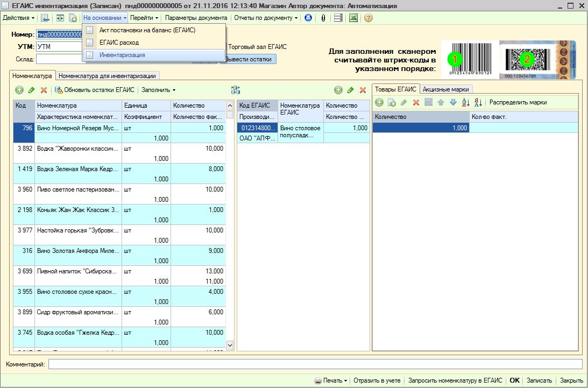
Task: Click green add icon in Номенклатура toolbar
Action: pos(19,90)
